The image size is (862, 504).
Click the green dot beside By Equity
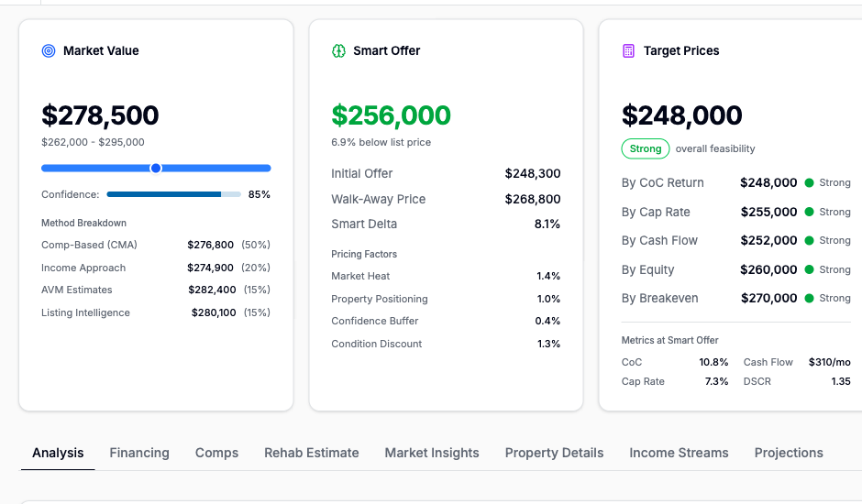click(x=809, y=269)
